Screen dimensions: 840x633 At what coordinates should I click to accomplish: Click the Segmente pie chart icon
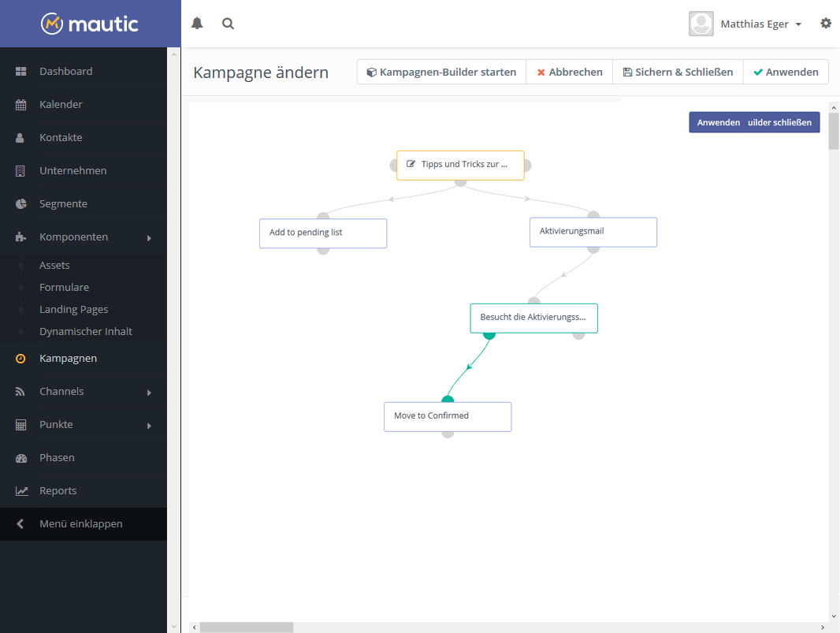tap(21, 204)
